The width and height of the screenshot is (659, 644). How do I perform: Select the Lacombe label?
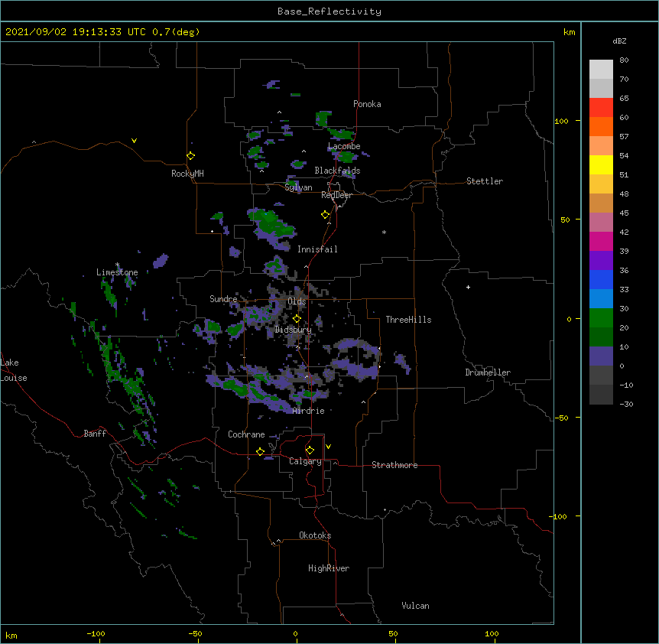click(344, 146)
